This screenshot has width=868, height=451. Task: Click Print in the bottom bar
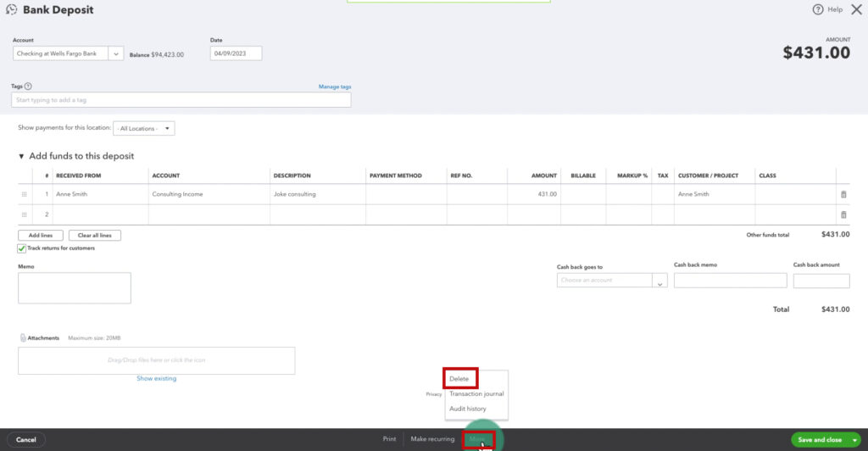pos(390,439)
